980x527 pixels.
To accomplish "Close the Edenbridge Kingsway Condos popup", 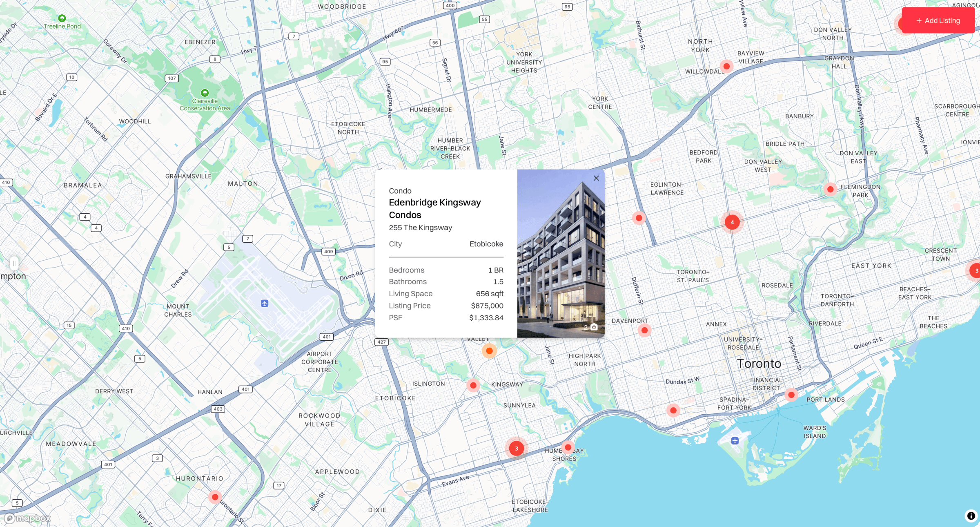I will [596, 178].
